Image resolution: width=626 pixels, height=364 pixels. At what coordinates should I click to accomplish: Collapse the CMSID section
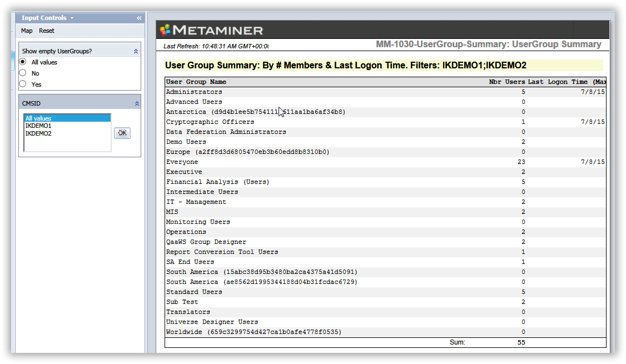[137, 104]
